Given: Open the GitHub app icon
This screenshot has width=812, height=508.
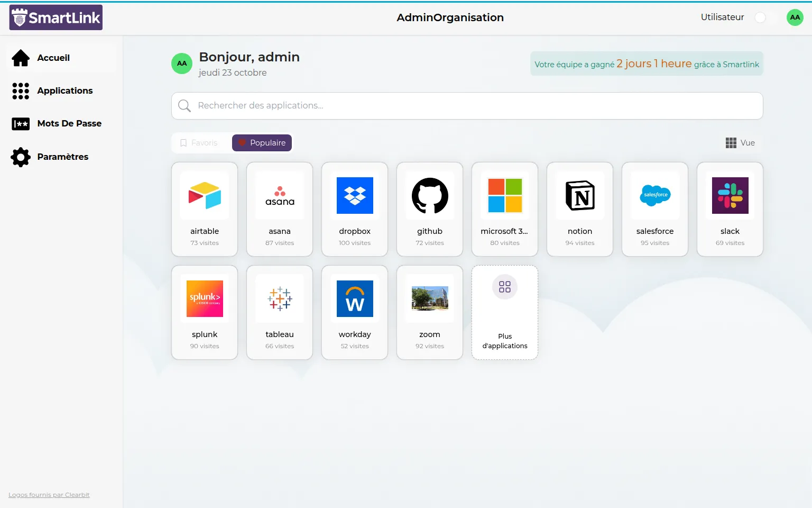Looking at the screenshot, I should click(430, 196).
